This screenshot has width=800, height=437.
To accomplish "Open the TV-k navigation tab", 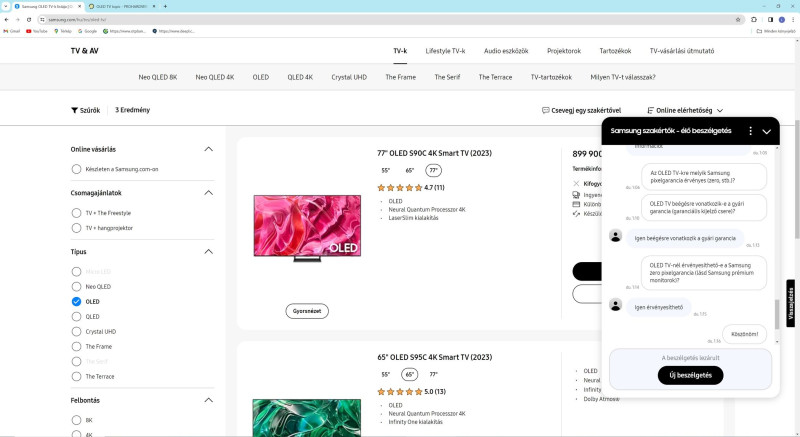I will [400, 51].
